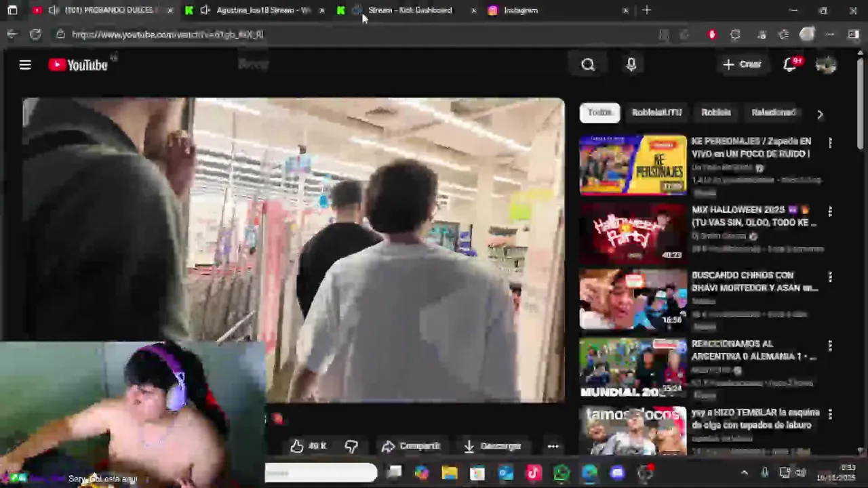
Task: Open the YouTube hamburger guide menu
Action: pos(25,65)
